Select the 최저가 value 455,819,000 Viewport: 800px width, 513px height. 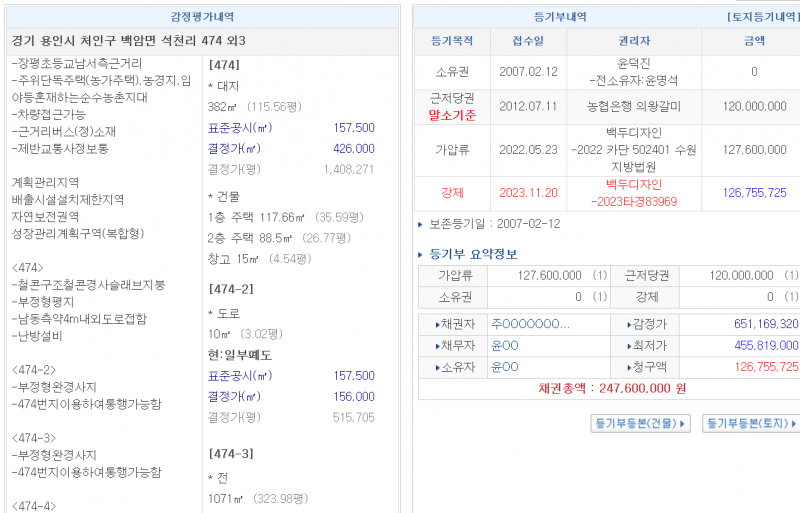coord(765,345)
